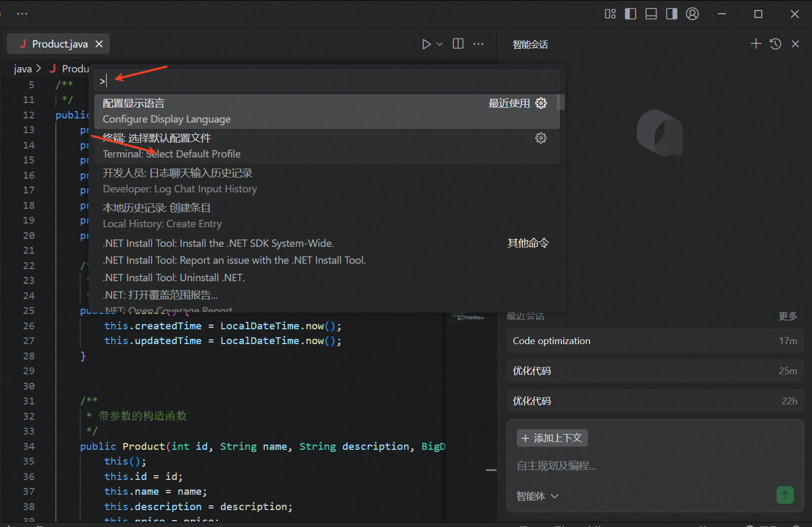Click this.createdTime on line 26

(153, 326)
